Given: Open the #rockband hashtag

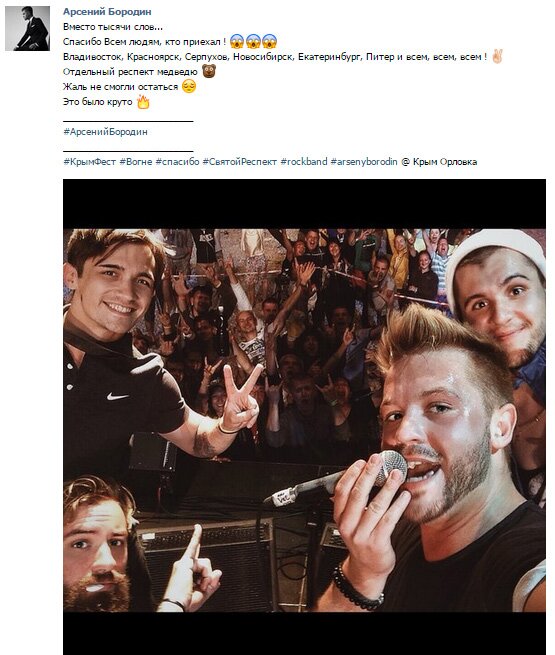Looking at the screenshot, I should coord(304,162).
